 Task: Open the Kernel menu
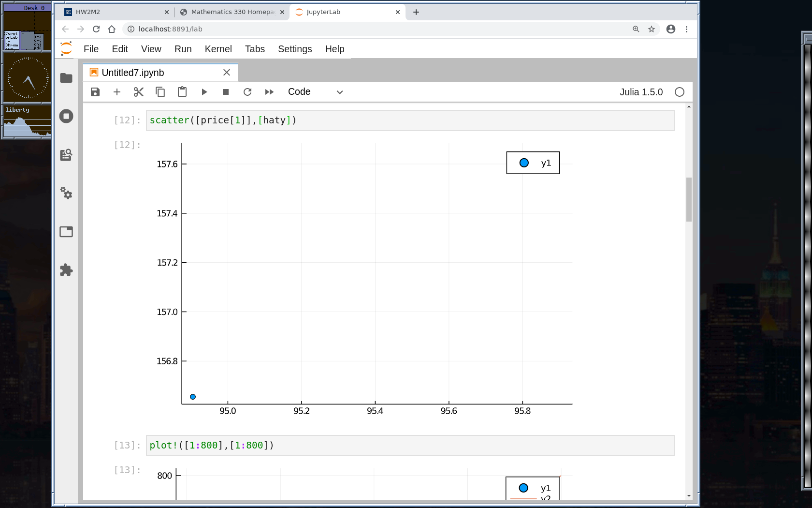coord(218,49)
